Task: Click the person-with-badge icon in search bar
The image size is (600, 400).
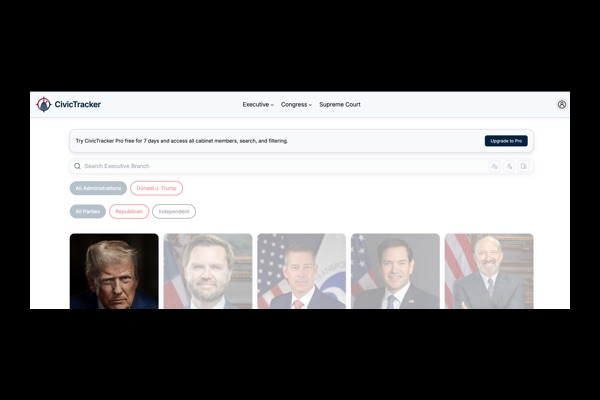Action: tap(494, 166)
